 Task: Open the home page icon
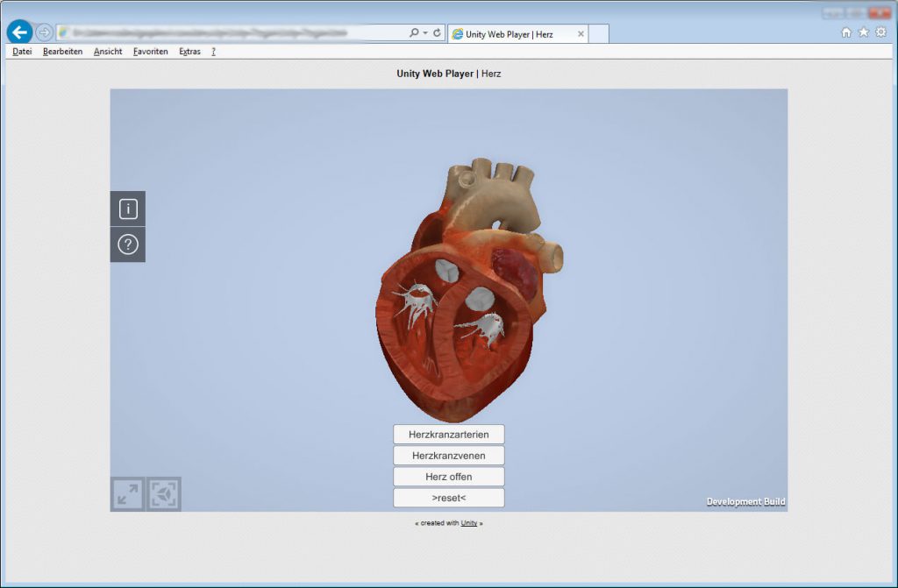(x=845, y=32)
